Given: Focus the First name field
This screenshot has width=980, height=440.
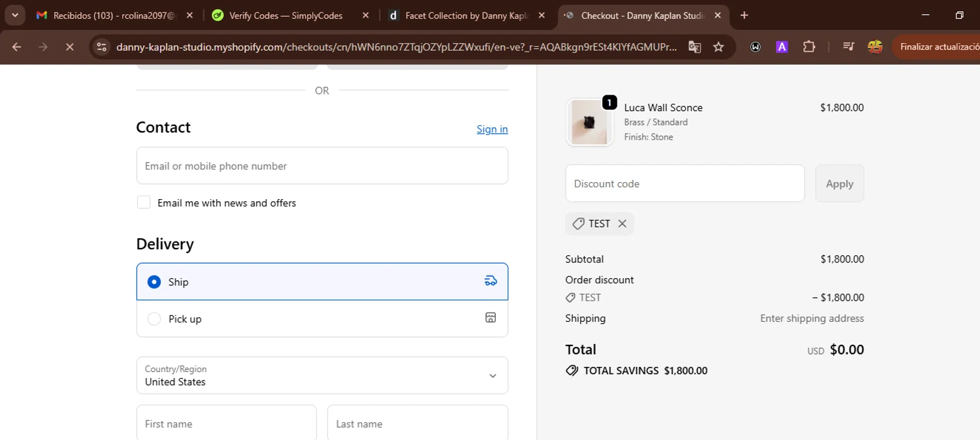Looking at the screenshot, I should pos(227,423).
